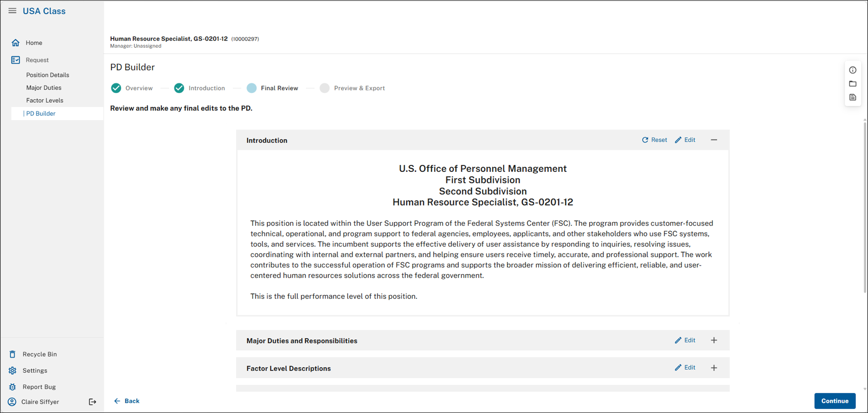Open the info panel icon
Image resolution: width=868 pixels, height=413 pixels.
853,70
